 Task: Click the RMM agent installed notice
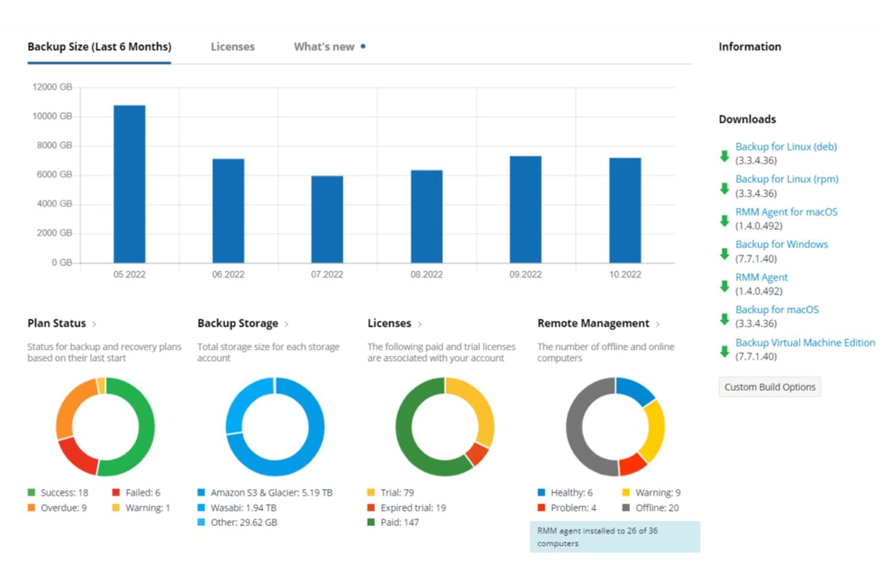615,537
